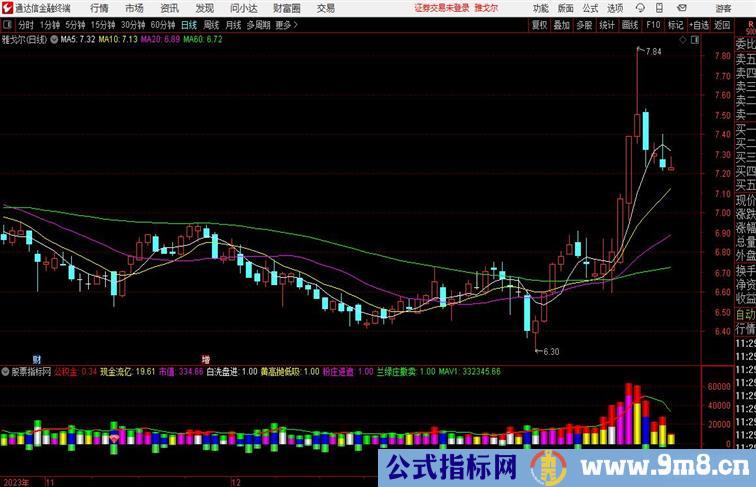756x487 pixels.
Task: Click the 财 marker icon on chart
Action: coord(37,358)
